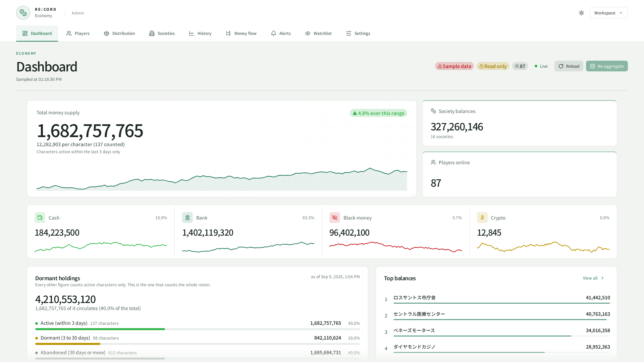Open the Money flow tab

241,33
